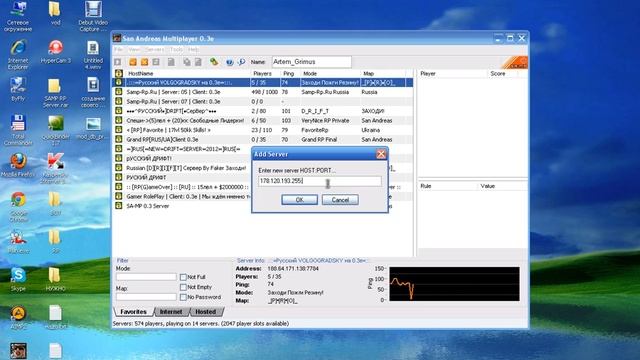Click the orange Delete Server X icon
Screen dimensions: 640x360
(x=144, y=62)
